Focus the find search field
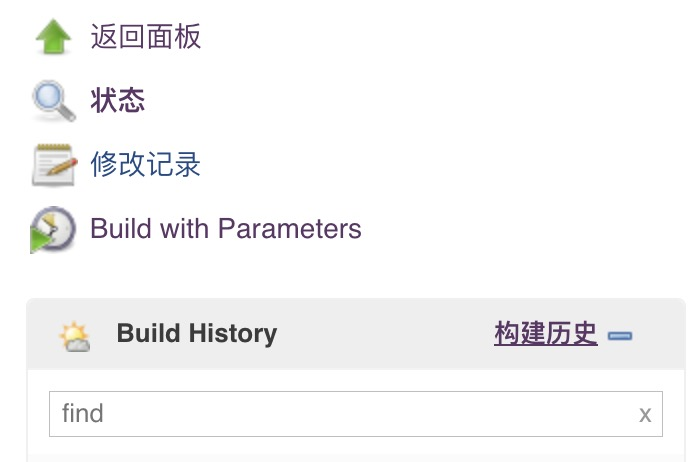Image resolution: width=700 pixels, height=462 pixels. pos(356,414)
